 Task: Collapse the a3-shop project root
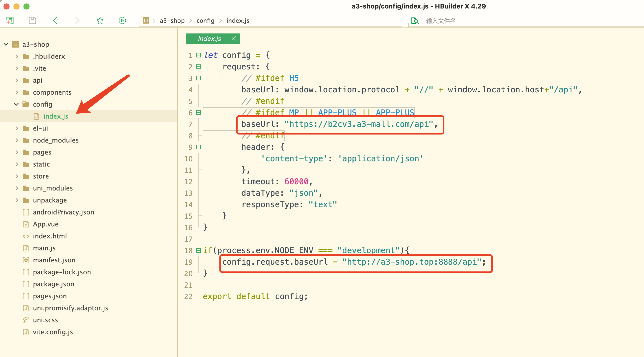tap(6, 44)
